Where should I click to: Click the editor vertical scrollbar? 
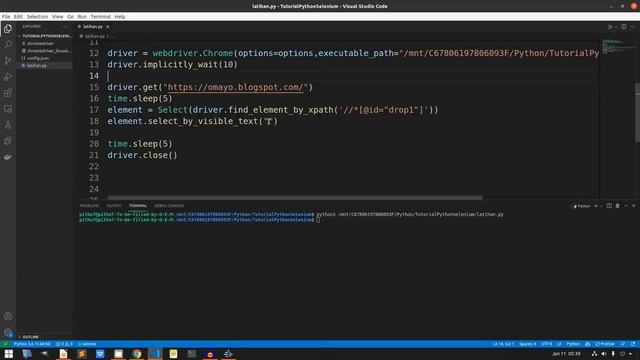click(637, 112)
